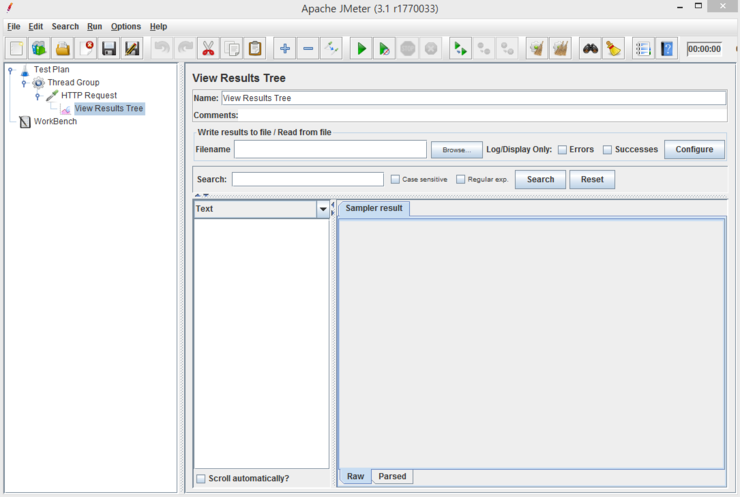Click the Name input field
The image size is (740, 497).
click(474, 98)
